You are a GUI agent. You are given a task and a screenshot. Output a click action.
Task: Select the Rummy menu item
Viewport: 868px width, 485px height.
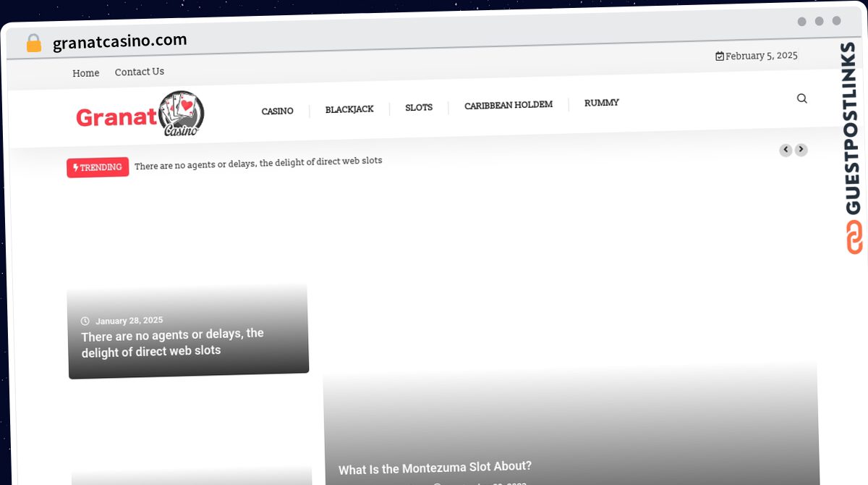pos(602,103)
